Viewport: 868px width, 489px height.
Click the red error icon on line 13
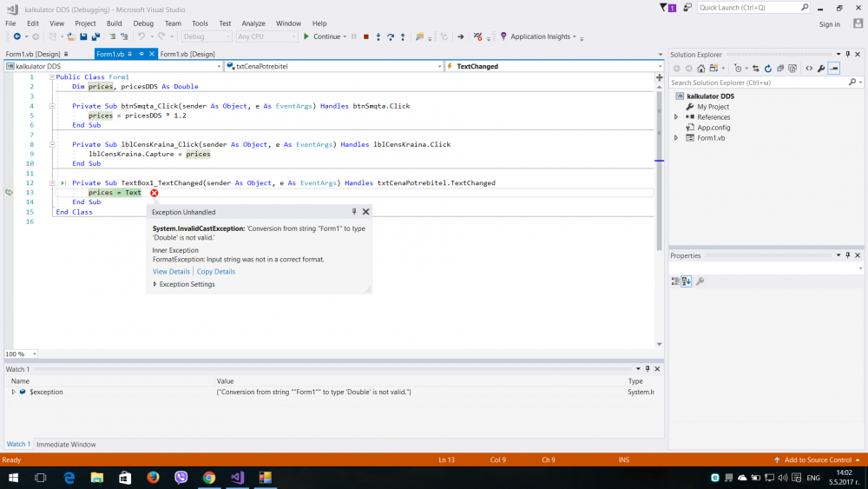[154, 193]
